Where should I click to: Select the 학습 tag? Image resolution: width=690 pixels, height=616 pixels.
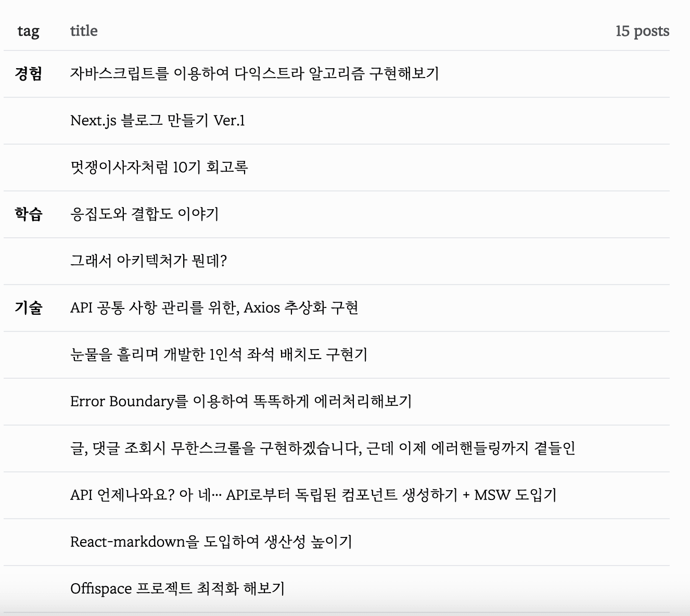29,214
